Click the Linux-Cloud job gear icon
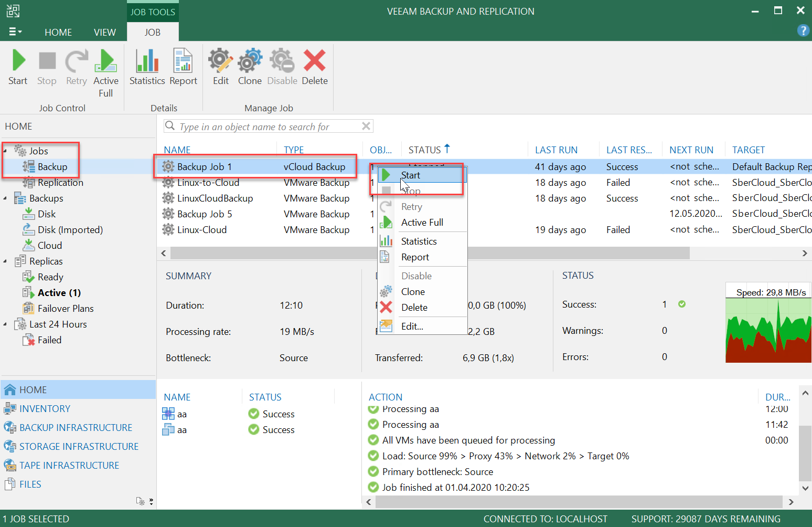 tap(168, 230)
